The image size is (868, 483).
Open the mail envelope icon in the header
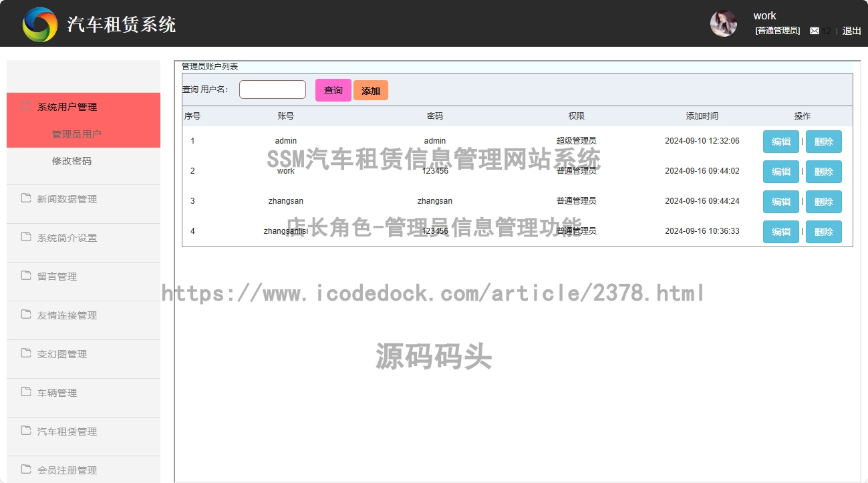(815, 31)
